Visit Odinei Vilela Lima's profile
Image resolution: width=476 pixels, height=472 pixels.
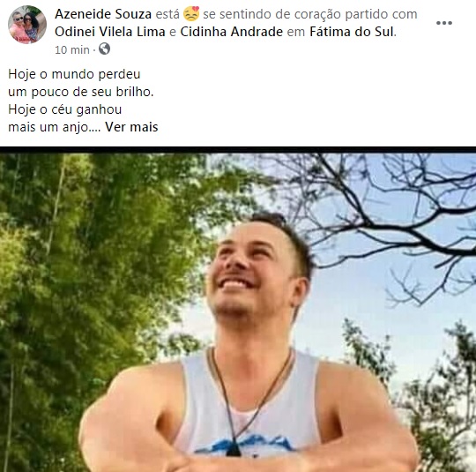pyautogui.click(x=110, y=32)
